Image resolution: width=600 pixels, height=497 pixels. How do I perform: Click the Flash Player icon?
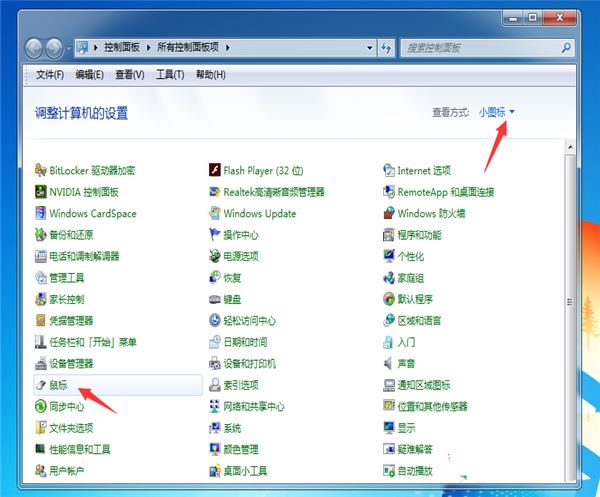coord(215,170)
